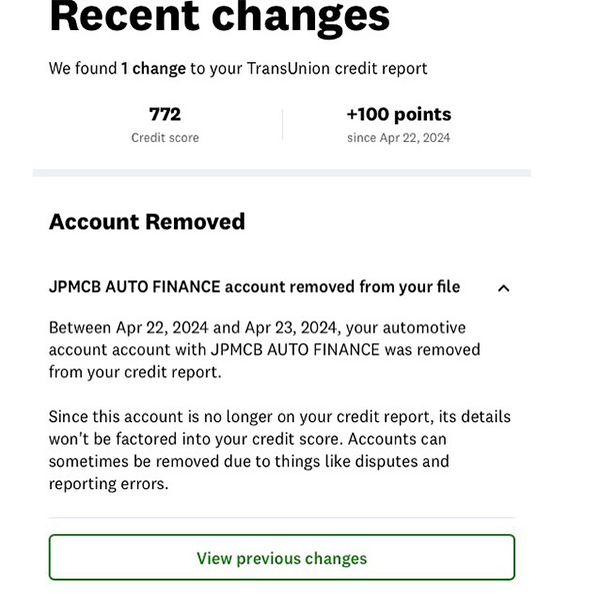Click the Recent changes page title
600x600 pixels.
(x=220, y=17)
